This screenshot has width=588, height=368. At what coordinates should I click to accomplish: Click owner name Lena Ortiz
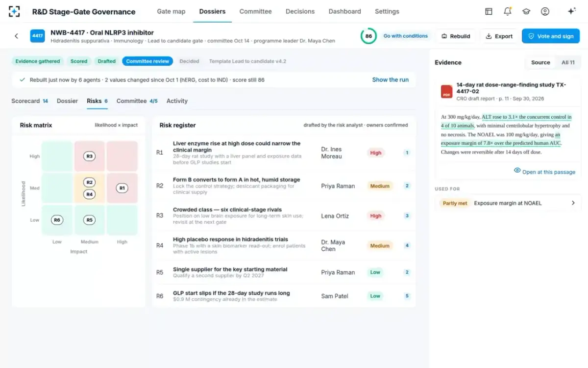tap(335, 216)
